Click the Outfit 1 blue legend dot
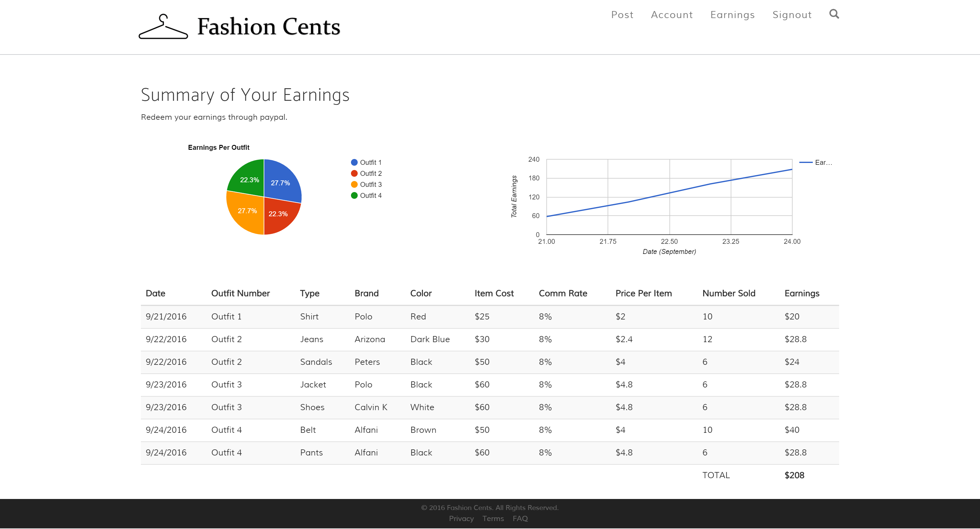The width and height of the screenshot is (980, 529). click(354, 163)
